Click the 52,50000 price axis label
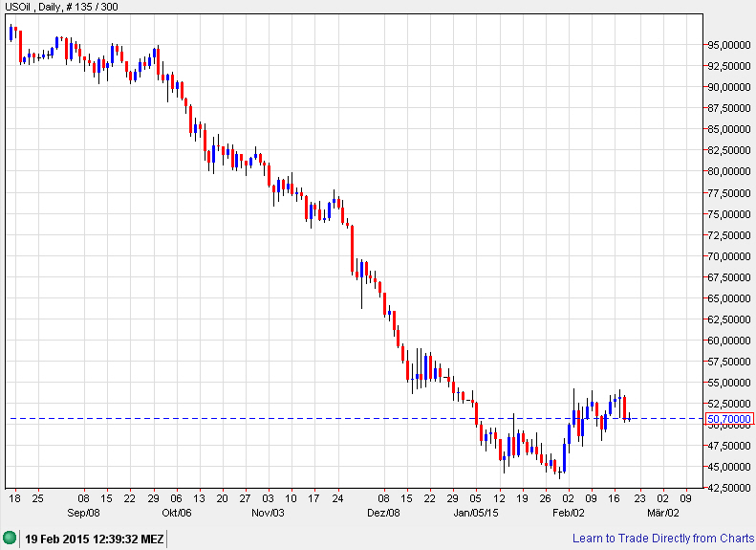Screen dimensions: 756x550 [729, 404]
